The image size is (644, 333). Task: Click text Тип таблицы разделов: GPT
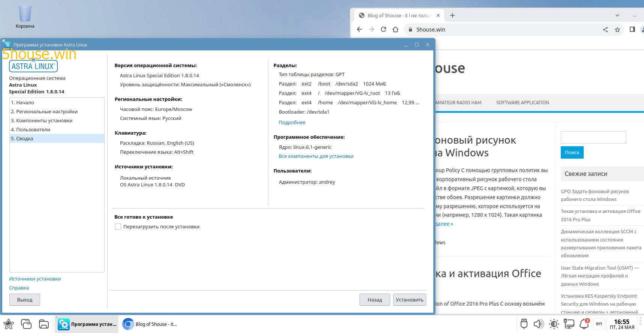click(x=312, y=75)
